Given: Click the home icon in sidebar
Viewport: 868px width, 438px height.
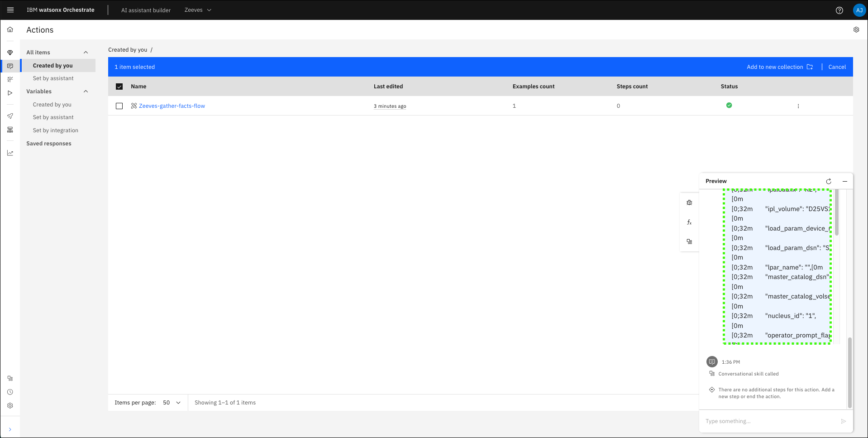Looking at the screenshot, I should point(10,29).
